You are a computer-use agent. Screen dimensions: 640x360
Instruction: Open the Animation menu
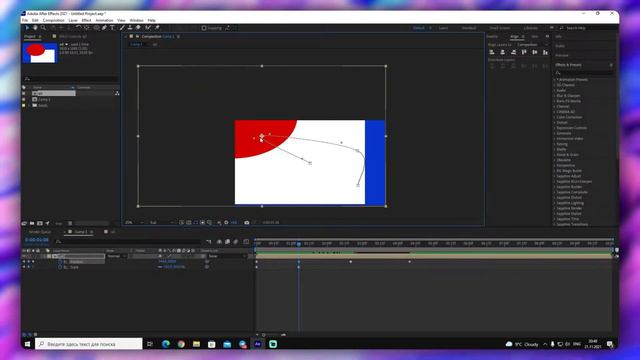pyautogui.click(x=104, y=20)
